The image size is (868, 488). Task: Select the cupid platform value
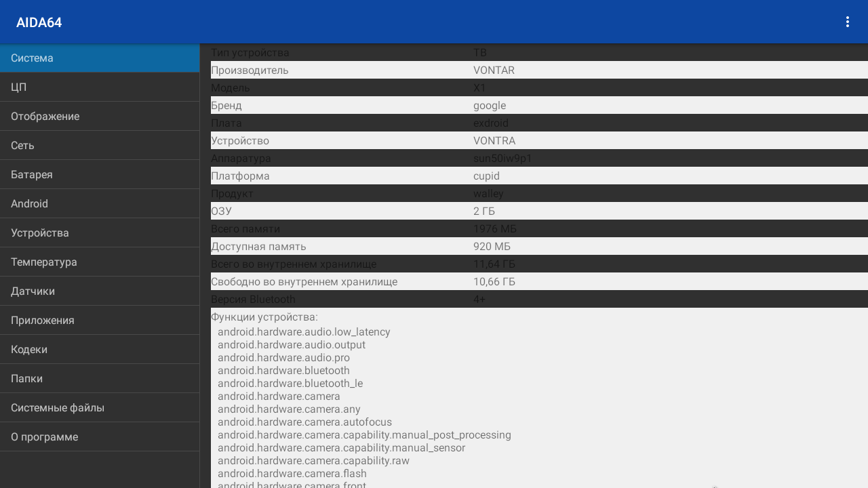[x=486, y=176]
